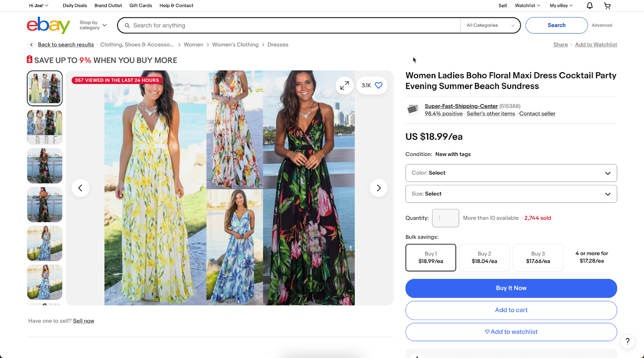Open the Daily Deals menu
The image size is (644, 358).
pos(74,5)
